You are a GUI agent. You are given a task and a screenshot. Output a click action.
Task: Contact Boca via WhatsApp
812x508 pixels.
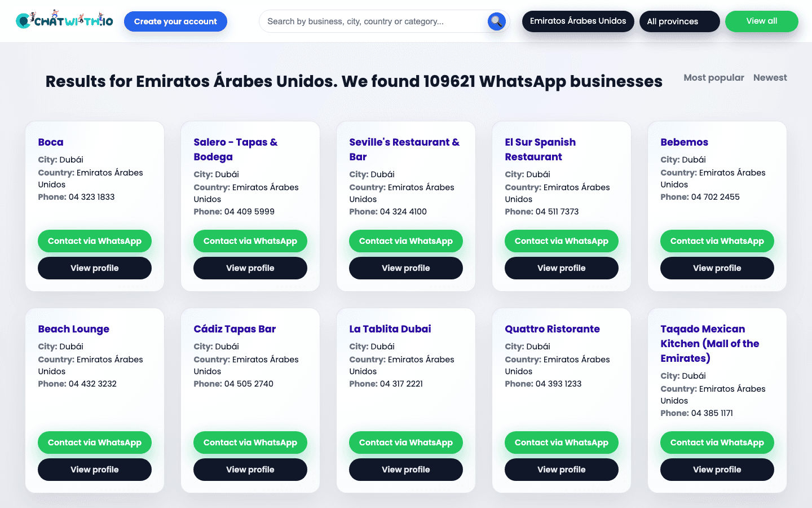tap(95, 241)
